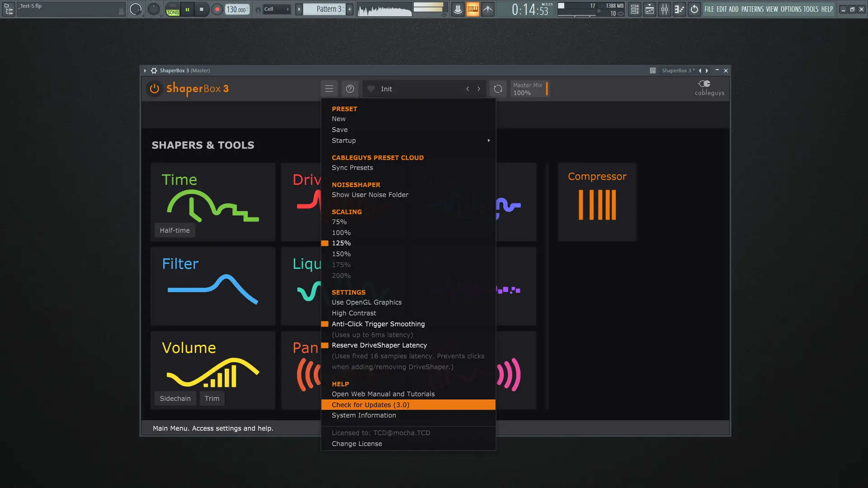The height and width of the screenshot is (488, 868).
Task: Open the PATTERNS menu in FL Studio
Action: (x=752, y=9)
